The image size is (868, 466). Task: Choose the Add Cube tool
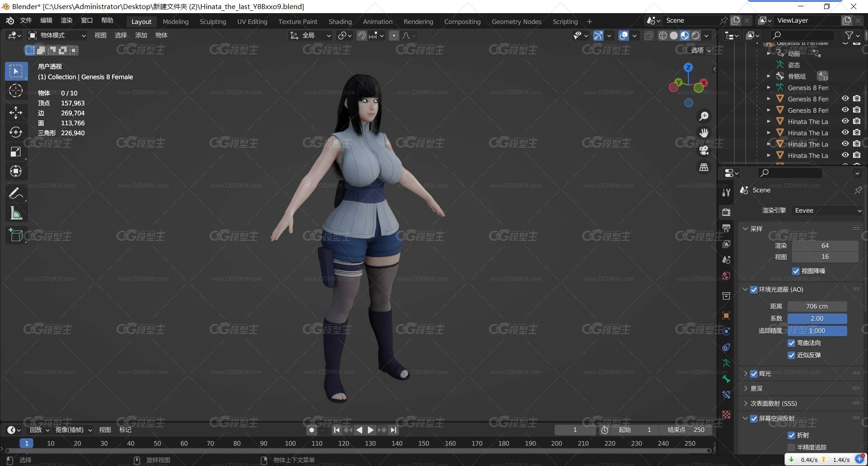click(x=16, y=235)
